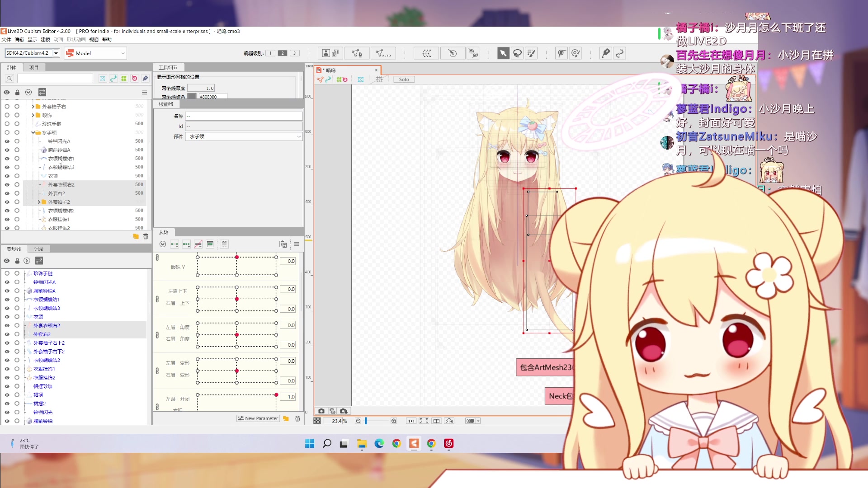This screenshot has width=868, height=488.
Task: Hide 铃铛闪光A in deformer panel
Action: coord(7,282)
